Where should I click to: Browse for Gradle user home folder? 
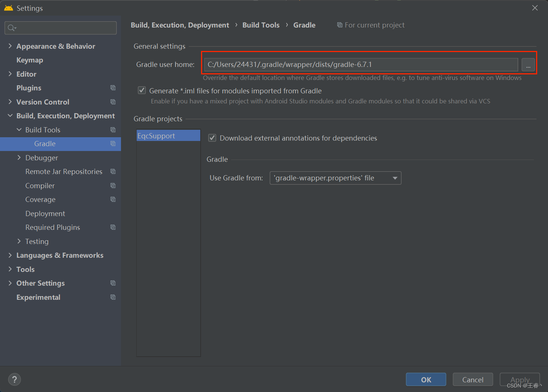[x=528, y=65]
